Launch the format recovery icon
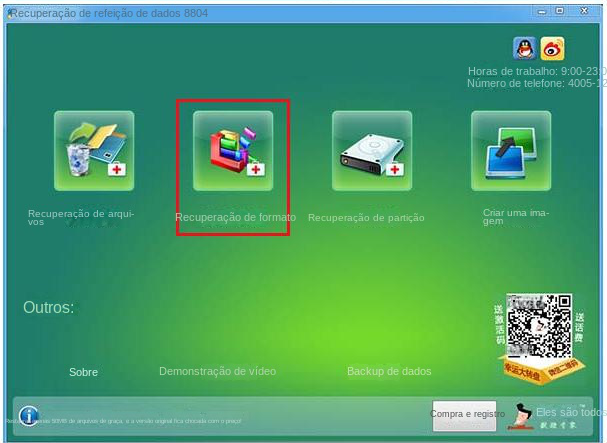The image size is (607, 443). click(x=233, y=151)
